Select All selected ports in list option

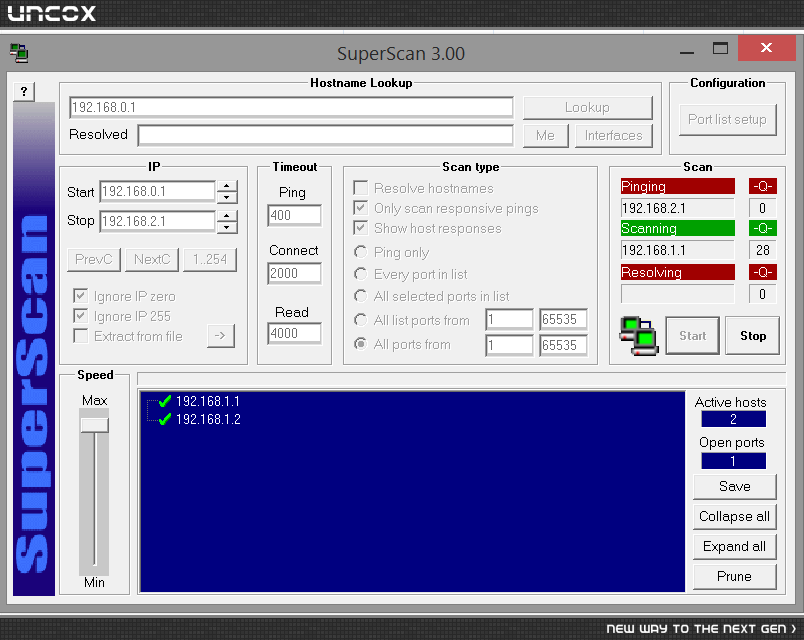point(361,296)
